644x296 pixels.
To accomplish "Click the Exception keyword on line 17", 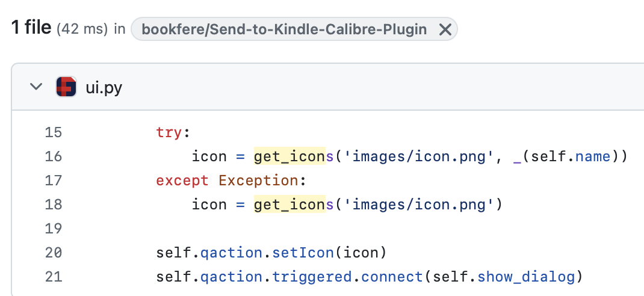I will click(258, 180).
